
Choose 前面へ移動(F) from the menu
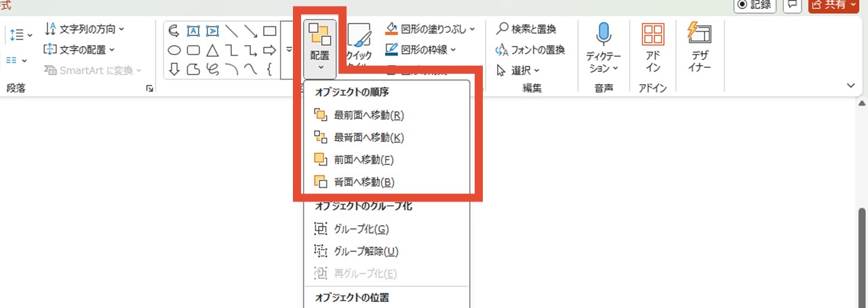[x=354, y=159]
